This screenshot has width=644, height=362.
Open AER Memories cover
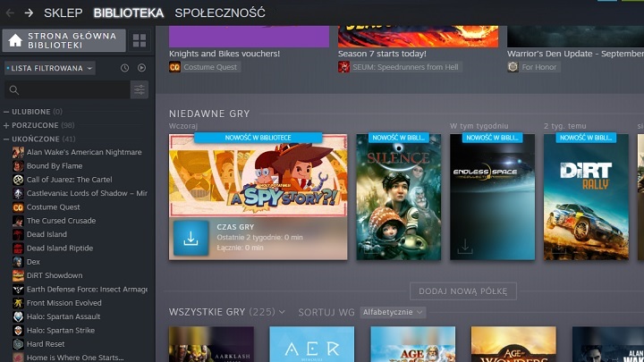(312, 344)
